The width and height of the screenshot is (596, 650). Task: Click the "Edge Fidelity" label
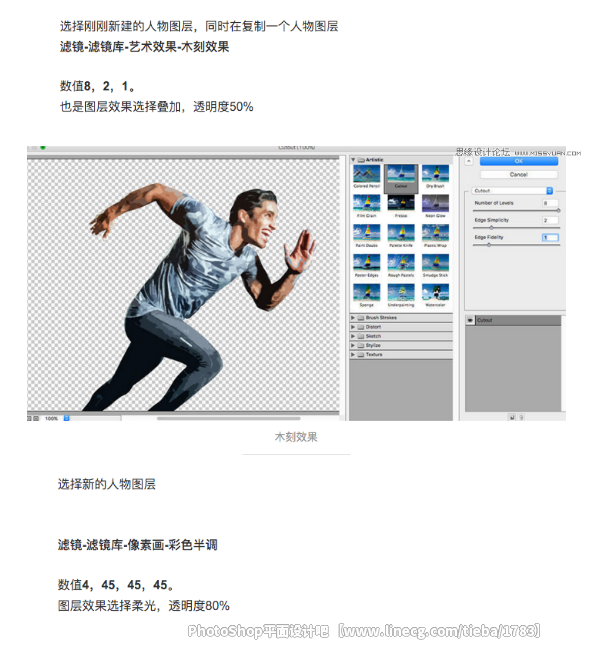pyautogui.click(x=489, y=238)
